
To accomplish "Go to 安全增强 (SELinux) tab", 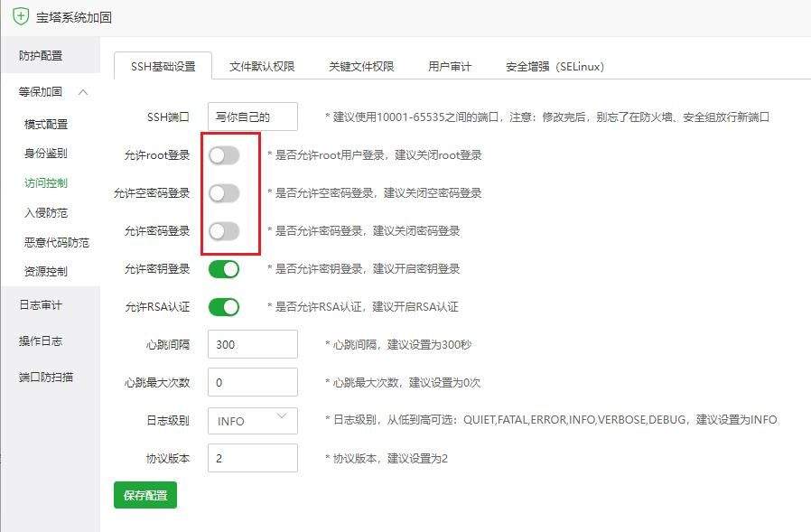I will (x=555, y=67).
